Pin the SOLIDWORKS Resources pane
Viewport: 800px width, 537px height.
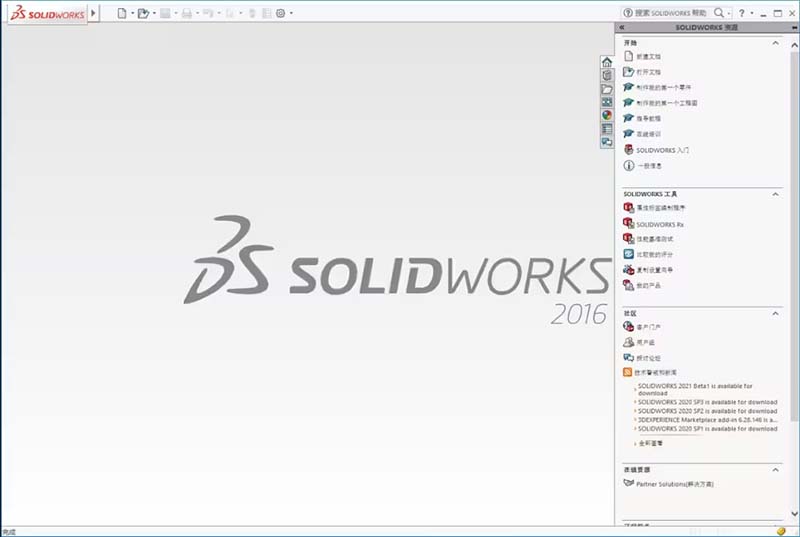pyautogui.click(x=794, y=28)
